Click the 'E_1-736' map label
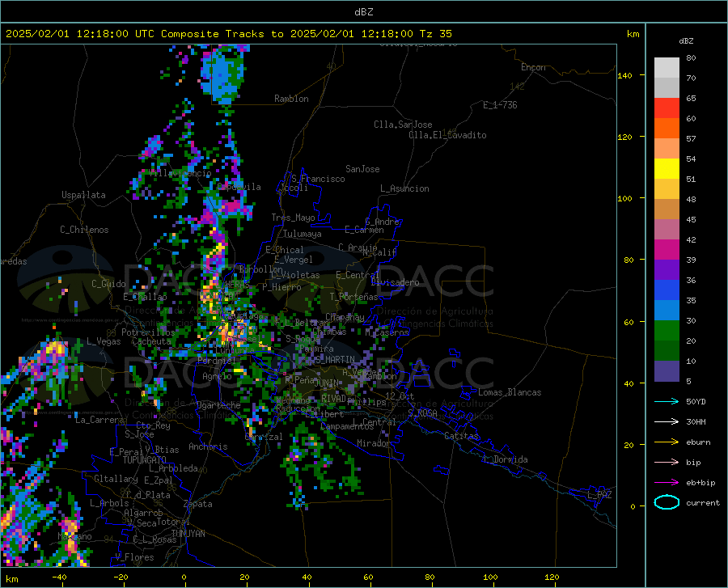728x588 pixels. point(500,105)
